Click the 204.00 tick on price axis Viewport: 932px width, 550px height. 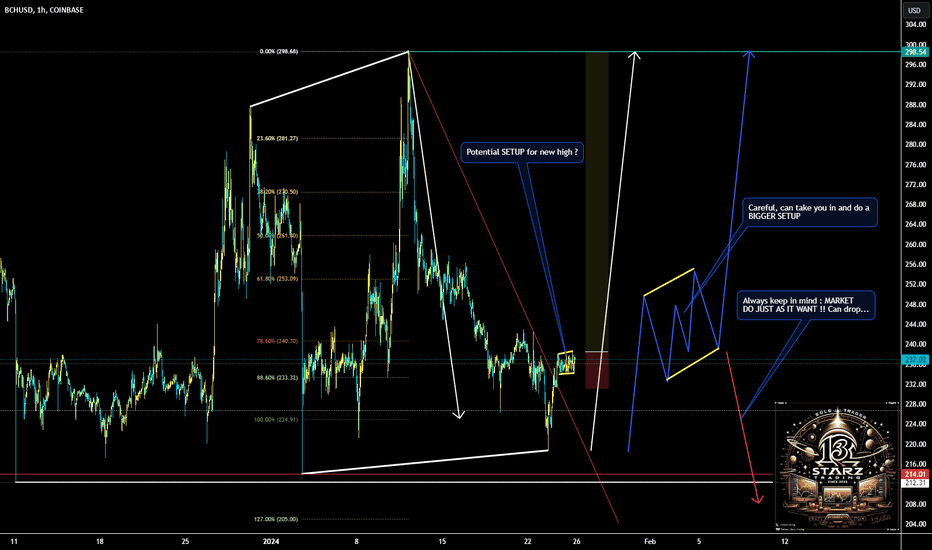(915, 524)
